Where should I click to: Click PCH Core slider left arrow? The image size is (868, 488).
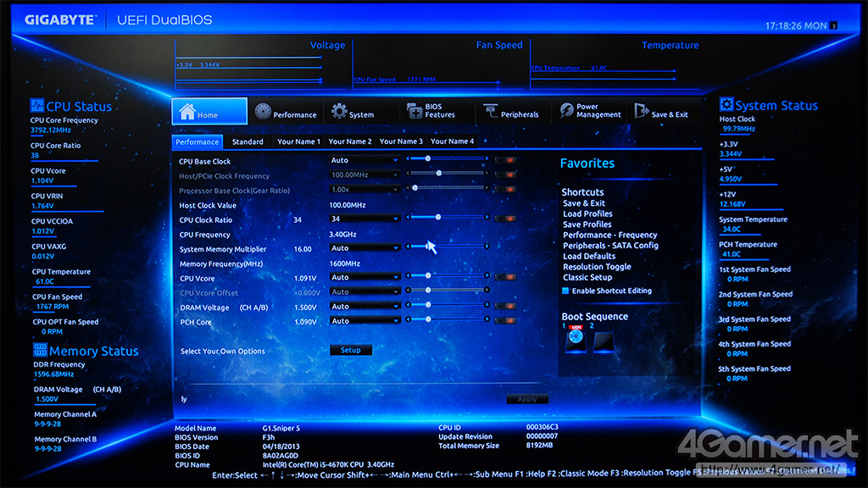[x=408, y=319]
